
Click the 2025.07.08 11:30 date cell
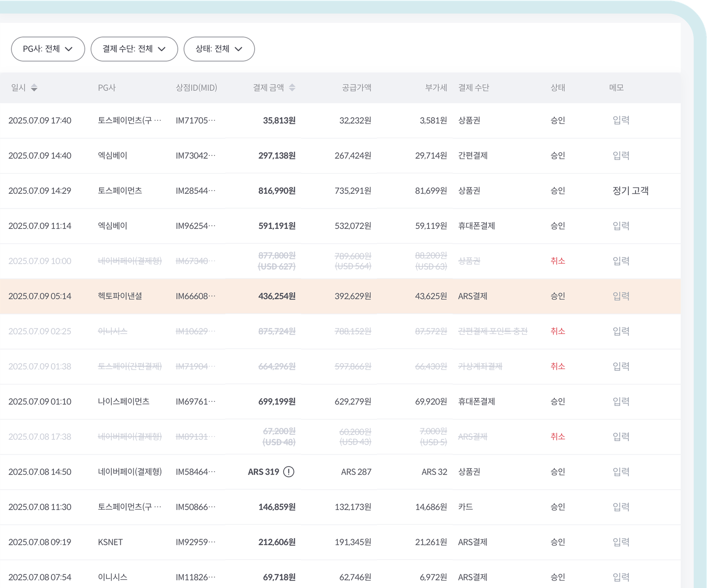pyautogui.click(x=40, y=507)
